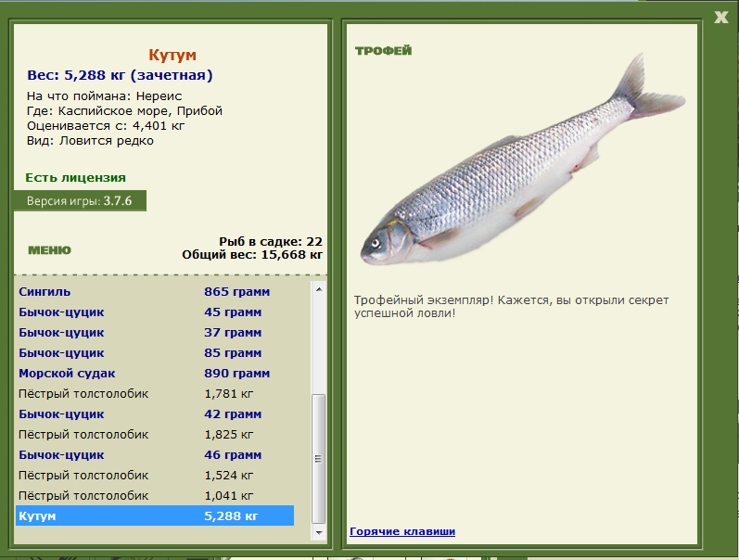The height and width of the screenshot is (560, 739).
Task: Select the Бычок-цуцик 37 грамм row
Action: [x=155, y=332]
